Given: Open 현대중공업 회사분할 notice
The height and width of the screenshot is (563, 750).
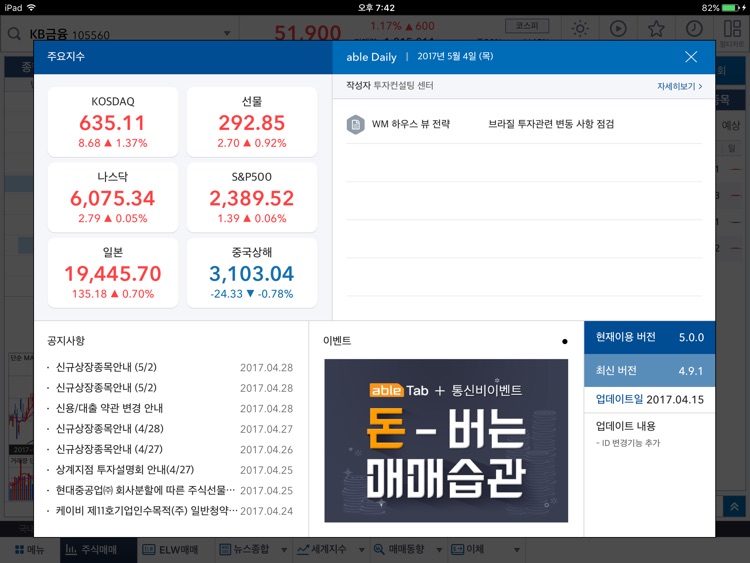Looking at the screenshot, I should pyautogui.click(x=170, y=491).
